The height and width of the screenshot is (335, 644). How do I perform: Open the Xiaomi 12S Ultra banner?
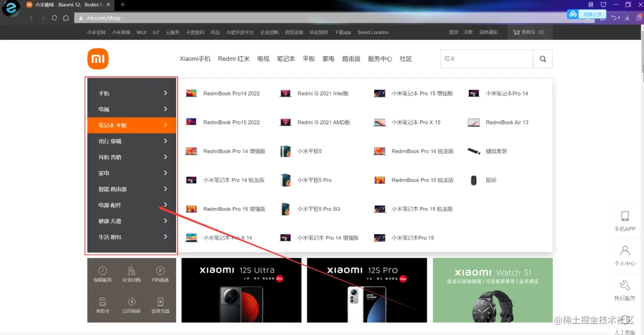241,290
